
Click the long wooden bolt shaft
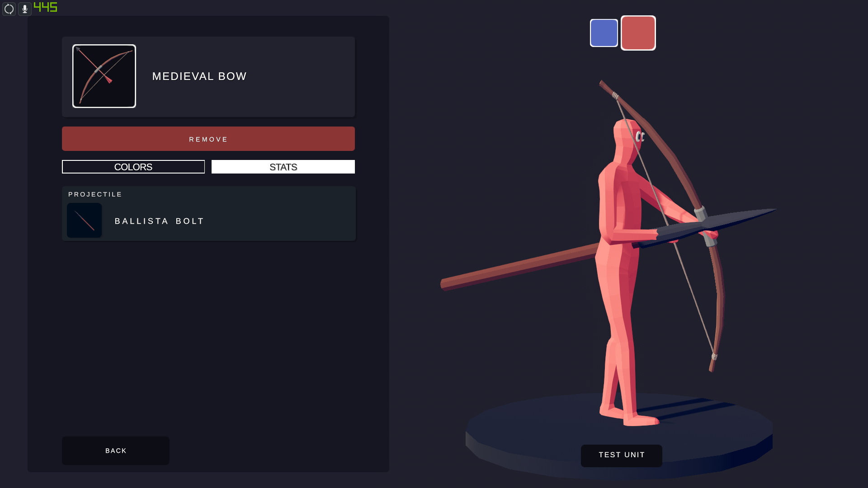pos(520,267)
